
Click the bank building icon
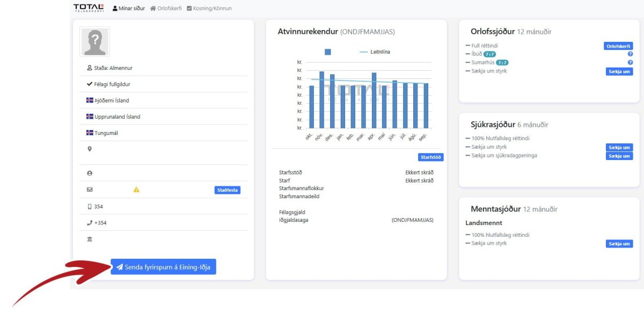[90, 239]
